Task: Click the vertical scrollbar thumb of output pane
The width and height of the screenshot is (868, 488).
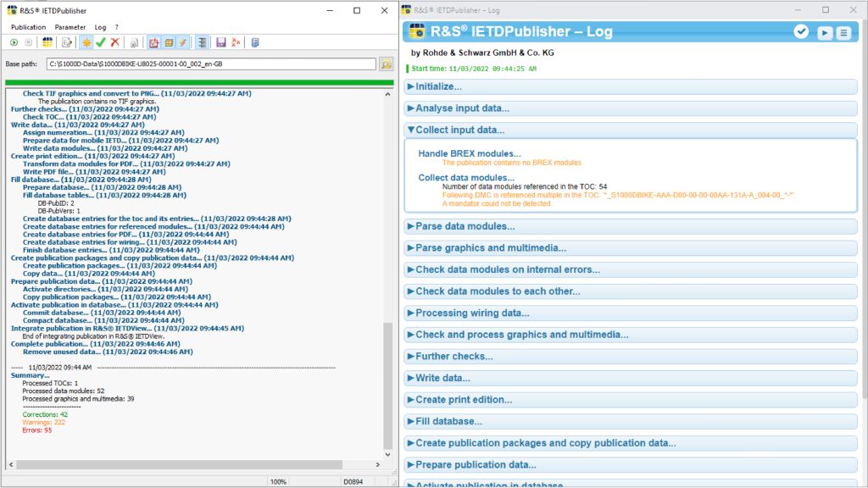Action: point(387,385)
